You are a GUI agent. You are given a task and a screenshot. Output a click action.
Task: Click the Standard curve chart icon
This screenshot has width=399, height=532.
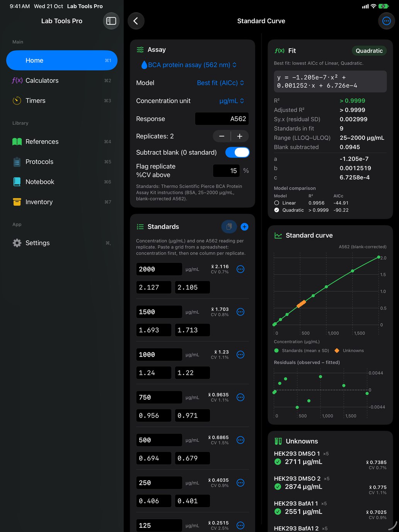(278, 235)
